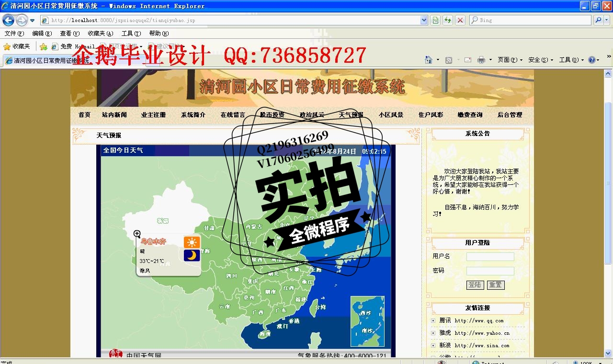Click the Bing search box
The height and width of the screenshot is (364, 613).
[x=530, y=20]
